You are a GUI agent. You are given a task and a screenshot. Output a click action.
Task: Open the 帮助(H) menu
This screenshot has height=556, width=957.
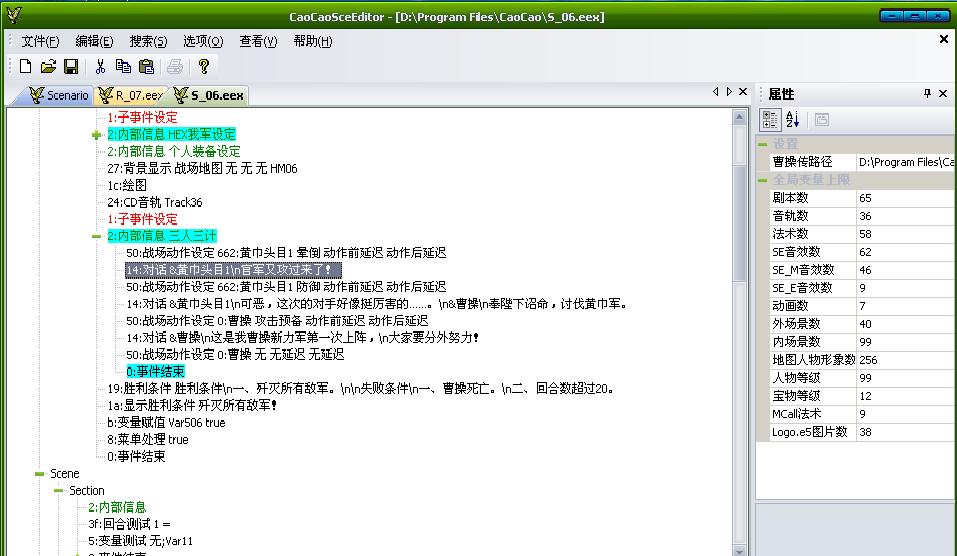(312, 41)
